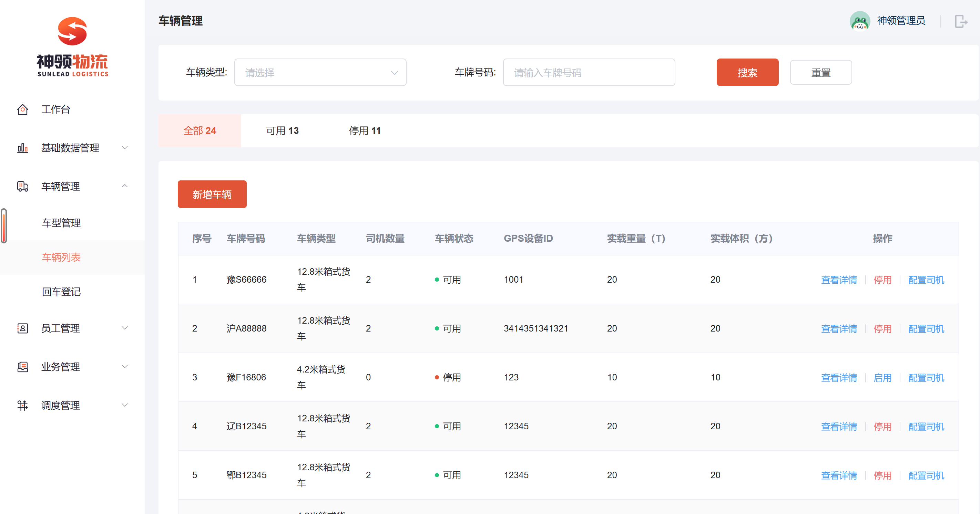Expand 业务管理 chevron
This screenshot has height=514, width=980.
pyautogui.click(x=124, y=367)
